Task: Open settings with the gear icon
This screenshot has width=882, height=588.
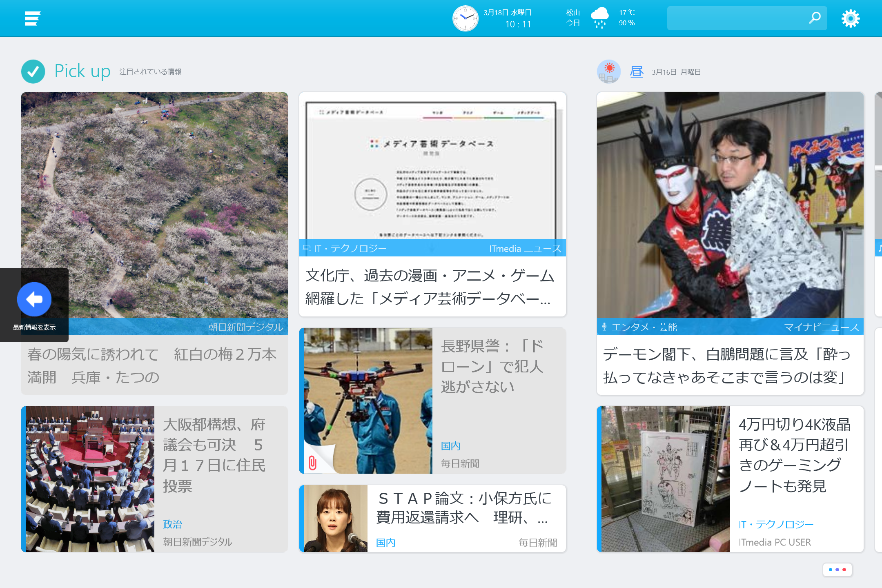Action: coord(851,18)
